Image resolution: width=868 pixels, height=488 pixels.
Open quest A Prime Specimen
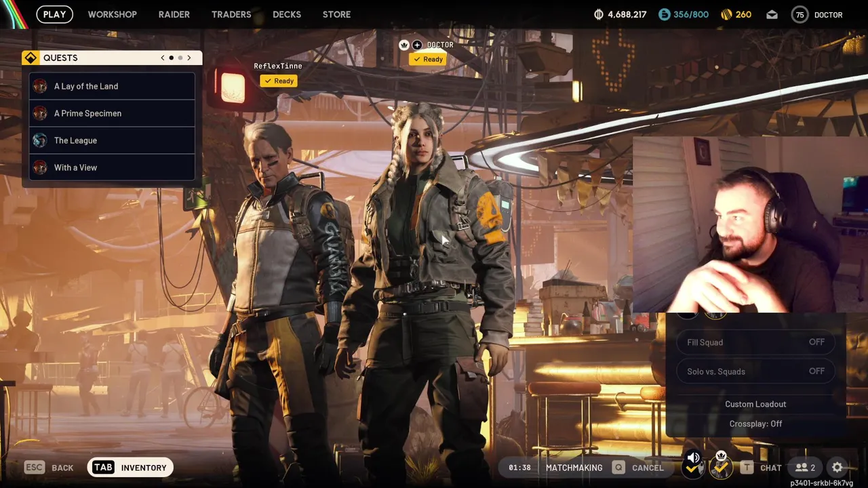point(112,113)
